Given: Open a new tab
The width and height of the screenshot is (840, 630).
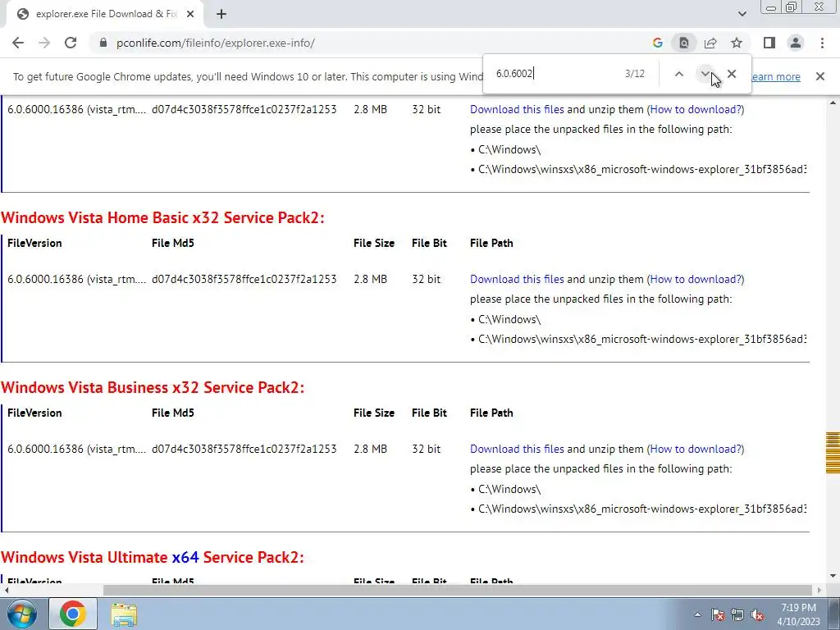Looking at the screenshot, I should point(221,15).
